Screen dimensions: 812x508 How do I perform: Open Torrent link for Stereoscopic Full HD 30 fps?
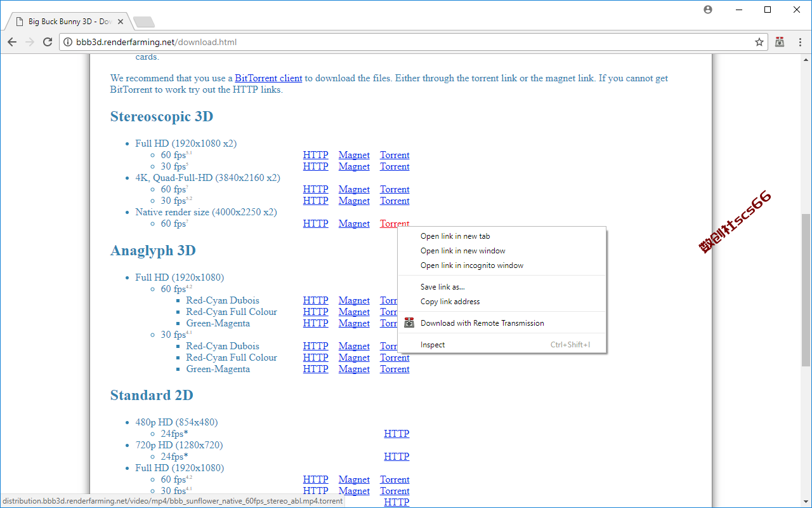pos(395,166)
